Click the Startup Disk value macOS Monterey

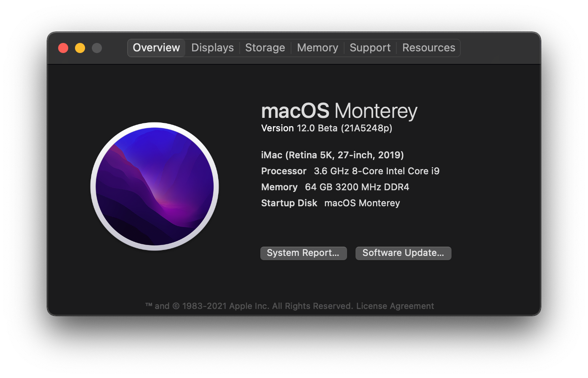362,203
